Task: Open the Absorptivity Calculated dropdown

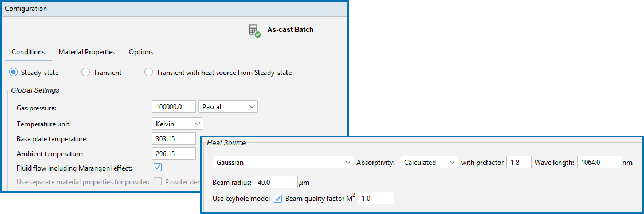Action: tap(429, 163)
